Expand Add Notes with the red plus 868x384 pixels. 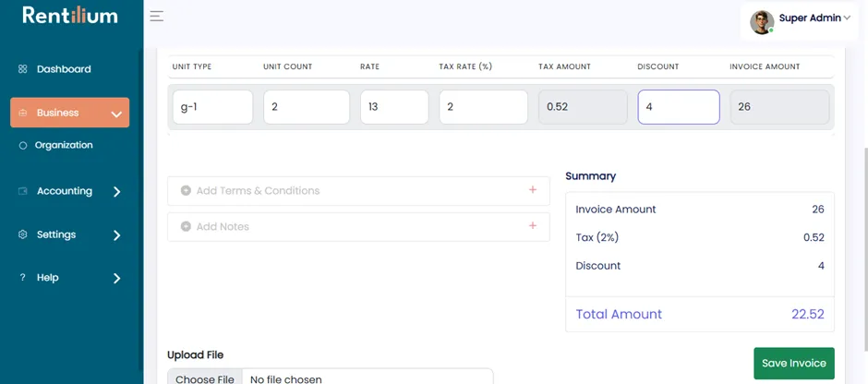(x=533, y=226)
